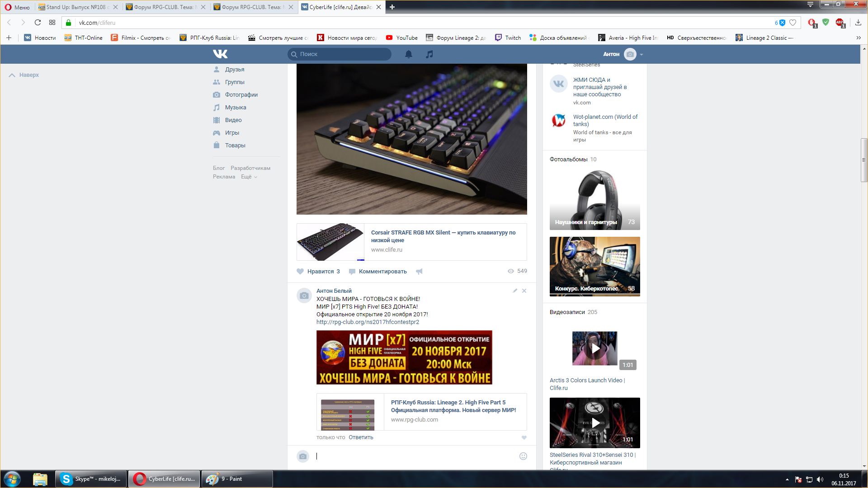Expand the Антон profile dropdown arrow
This screenshot has height=488, width=868.
point(642,55)
